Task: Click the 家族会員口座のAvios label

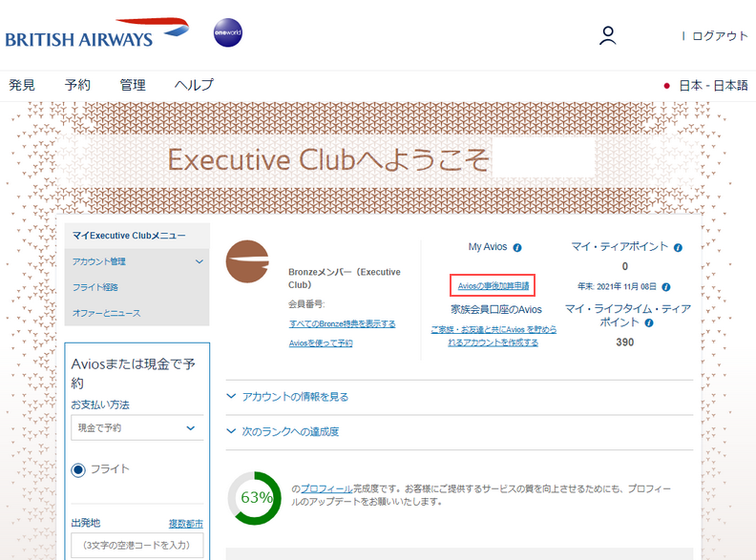Action: (x=496, y=309)
